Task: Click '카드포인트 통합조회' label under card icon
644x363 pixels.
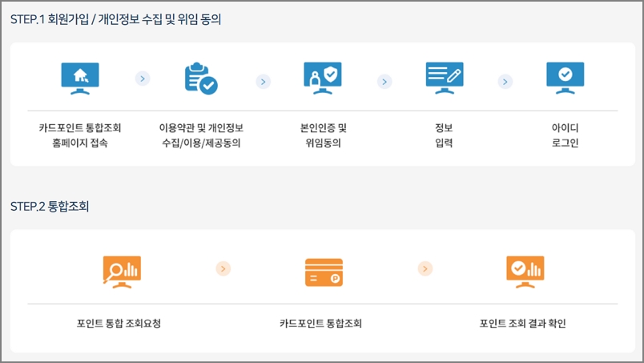Action: [320, 324]
